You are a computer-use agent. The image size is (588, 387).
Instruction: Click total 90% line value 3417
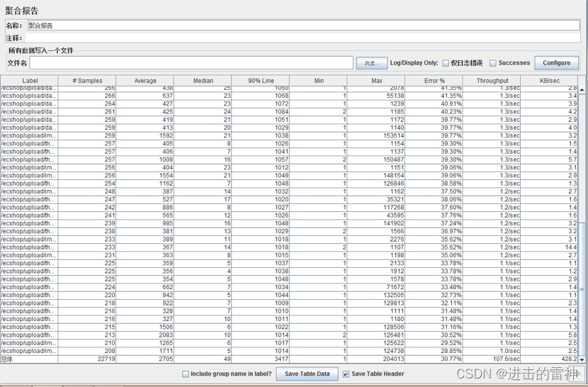(x=281, y=359)
